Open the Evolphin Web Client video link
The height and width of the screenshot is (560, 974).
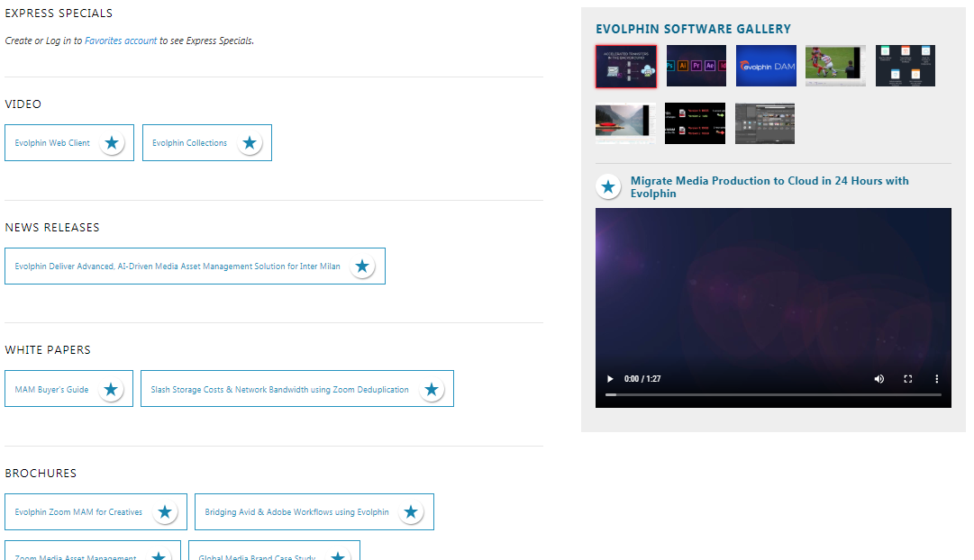[x=52, y=143]
